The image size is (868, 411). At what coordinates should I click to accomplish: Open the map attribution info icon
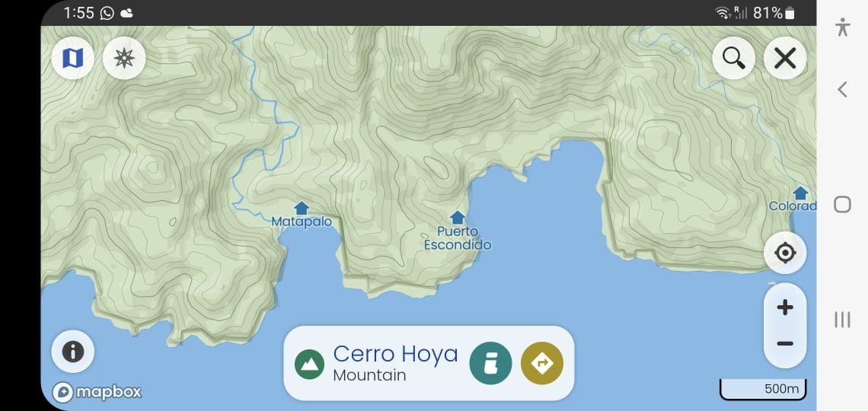(73, 352)
